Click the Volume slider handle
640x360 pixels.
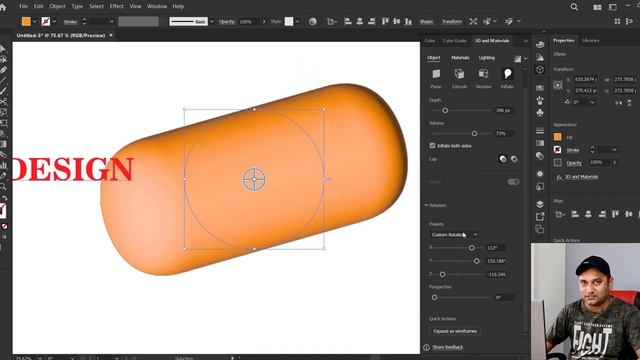click(x=474, y=133)
